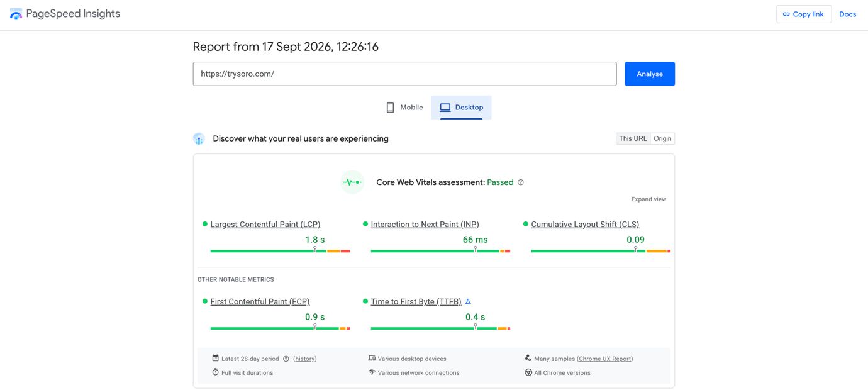
Task: Click the green status dot beside INP
Action: pos(365,224)
